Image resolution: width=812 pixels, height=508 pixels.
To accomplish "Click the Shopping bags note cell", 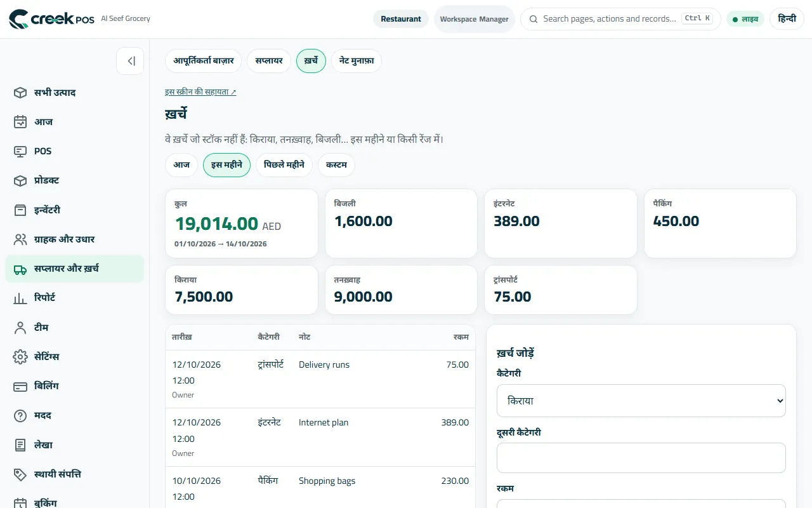I will coord(327,481).
